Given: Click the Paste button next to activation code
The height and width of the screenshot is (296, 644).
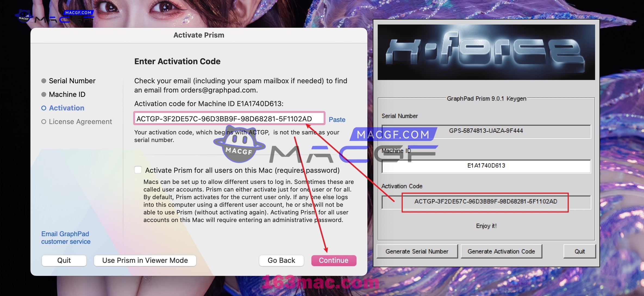Looking at the screenshot, I should pyautogui.click(x=337, y=119).
